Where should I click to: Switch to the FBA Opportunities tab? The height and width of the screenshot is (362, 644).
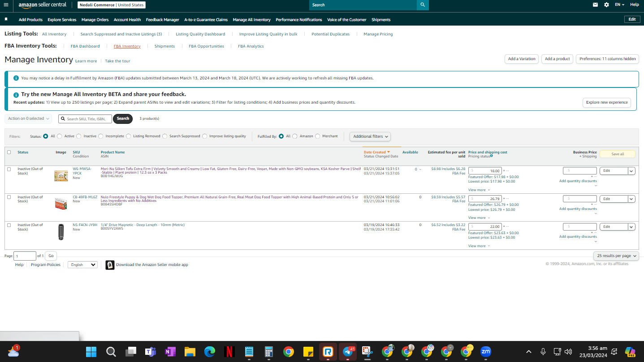(x=206, y=46)
